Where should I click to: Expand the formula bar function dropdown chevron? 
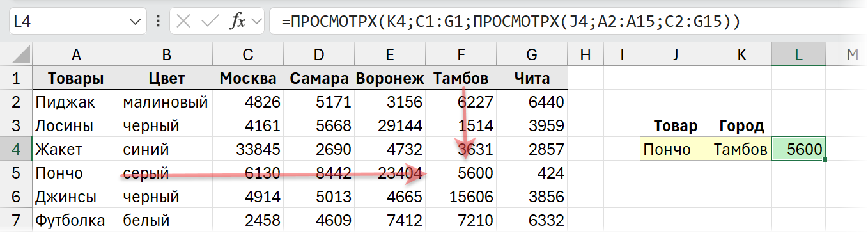258,22
